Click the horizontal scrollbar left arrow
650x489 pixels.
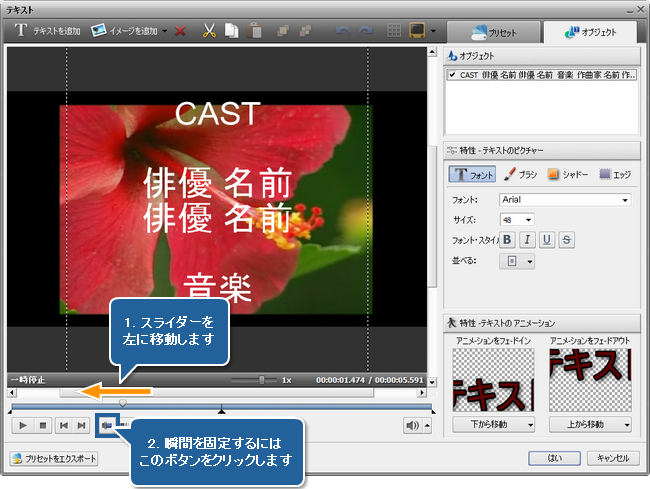12,392
